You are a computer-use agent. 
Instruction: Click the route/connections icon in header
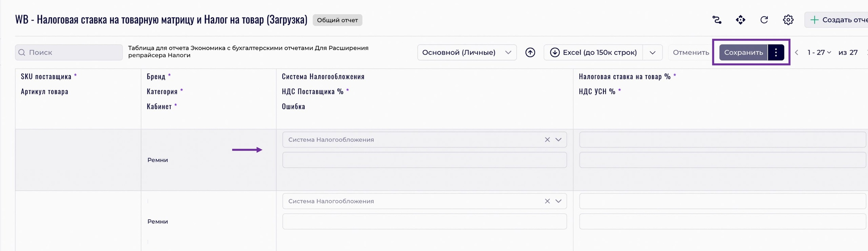point(717,20)
